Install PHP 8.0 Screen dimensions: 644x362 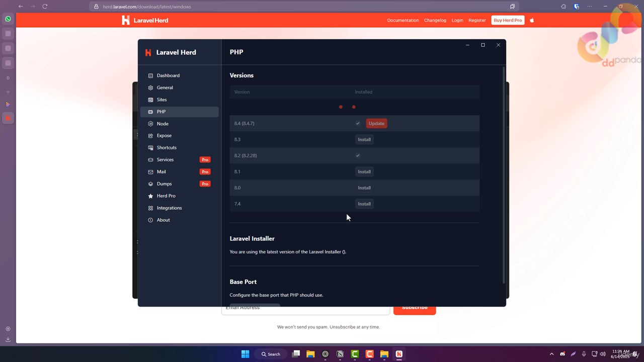[364, 188]
